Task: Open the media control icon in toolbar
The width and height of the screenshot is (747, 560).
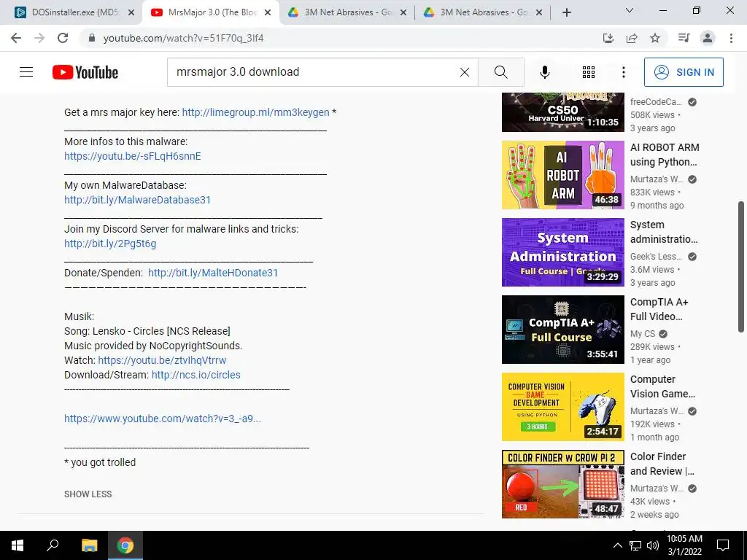Action: coord(684,38)
